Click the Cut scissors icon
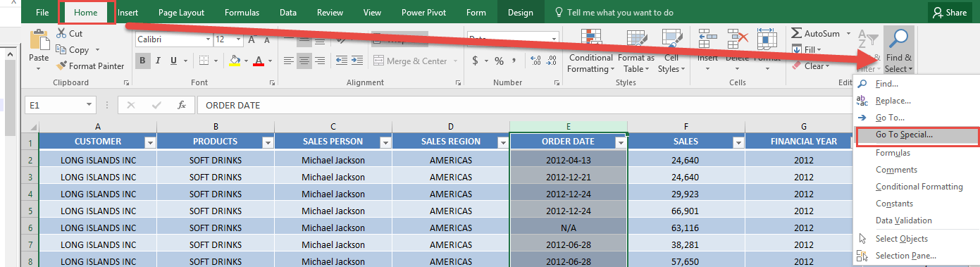This screenshot has width=980, height=267. 61,33
